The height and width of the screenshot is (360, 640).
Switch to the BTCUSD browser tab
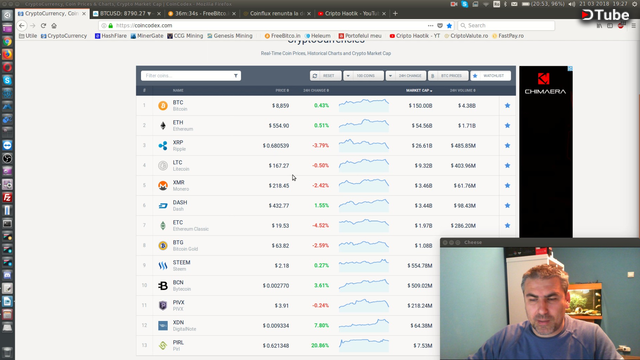(x=127, y=13)
